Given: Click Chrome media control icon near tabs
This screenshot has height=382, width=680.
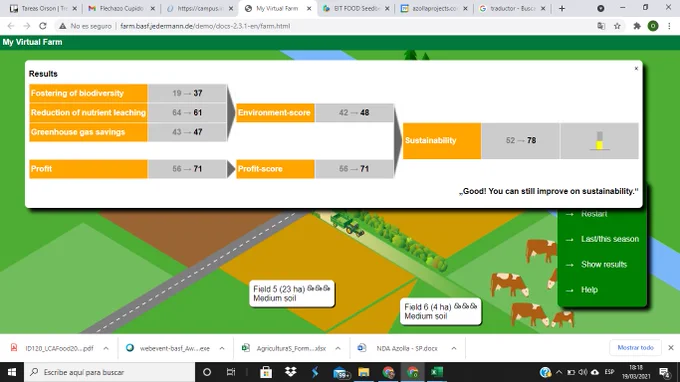Looking at the screenshot, I should tap(601, 8).
